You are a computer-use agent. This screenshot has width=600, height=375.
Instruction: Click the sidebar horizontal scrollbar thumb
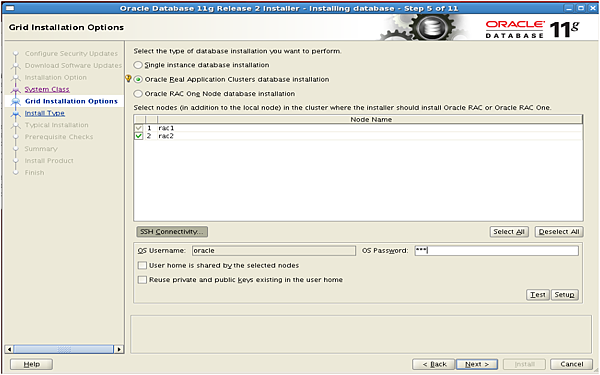(x=64, y=349)
